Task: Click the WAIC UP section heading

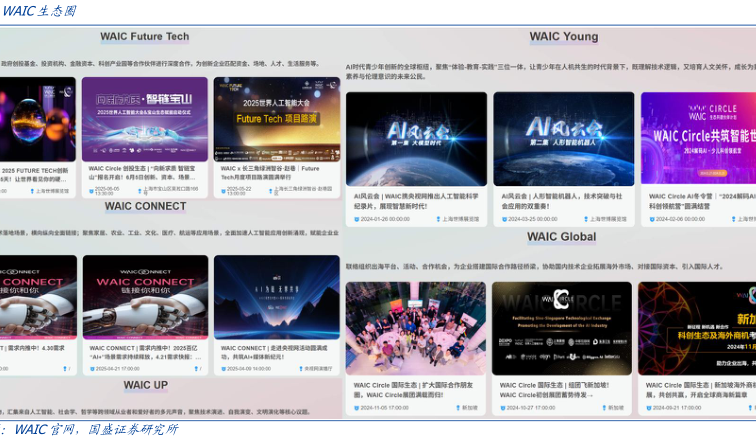Action: pos(146,385)
